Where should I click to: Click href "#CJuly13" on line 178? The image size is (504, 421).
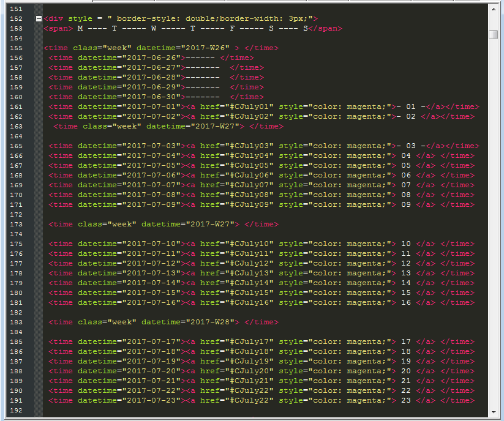(x=249, y=274)
